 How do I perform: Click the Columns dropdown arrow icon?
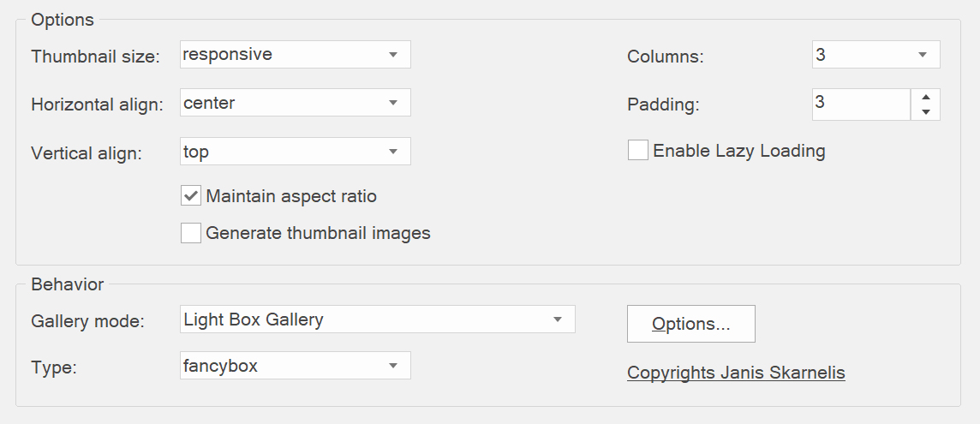pos(922,55)
